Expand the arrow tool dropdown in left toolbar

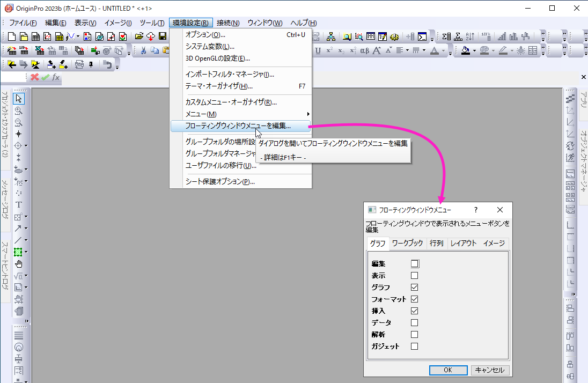pos(26,229)
